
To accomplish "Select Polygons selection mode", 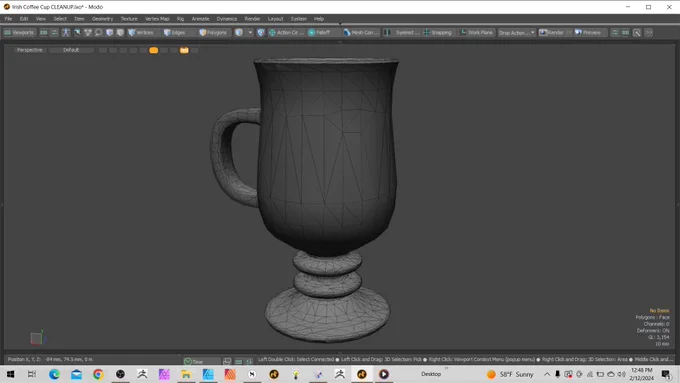I will tap(213, 33).
